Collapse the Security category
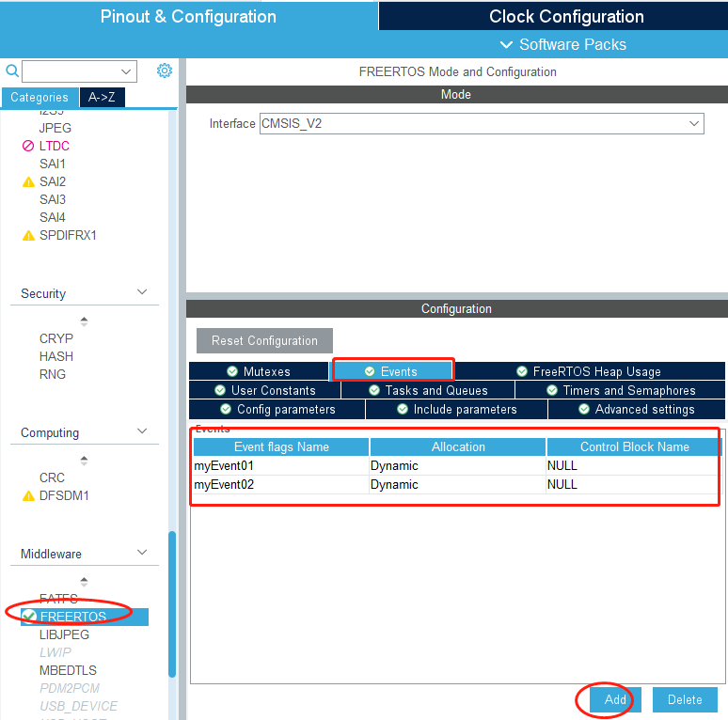 click(142, 293)
